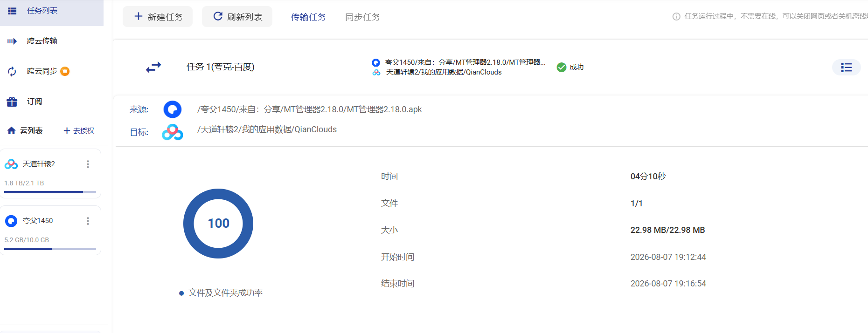Screen dimensions: 868x333
Task: Click the 天道轩辕2 storage usage bar
Action: point(50,192)
